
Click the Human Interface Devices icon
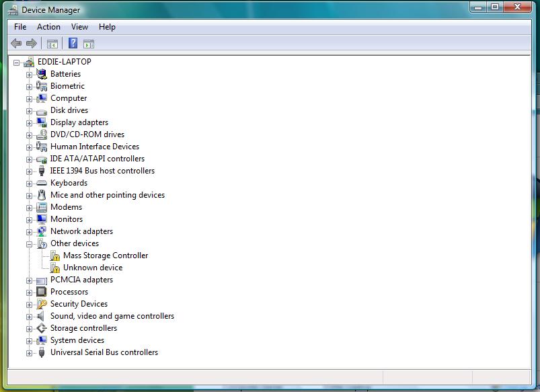point(42,147)
